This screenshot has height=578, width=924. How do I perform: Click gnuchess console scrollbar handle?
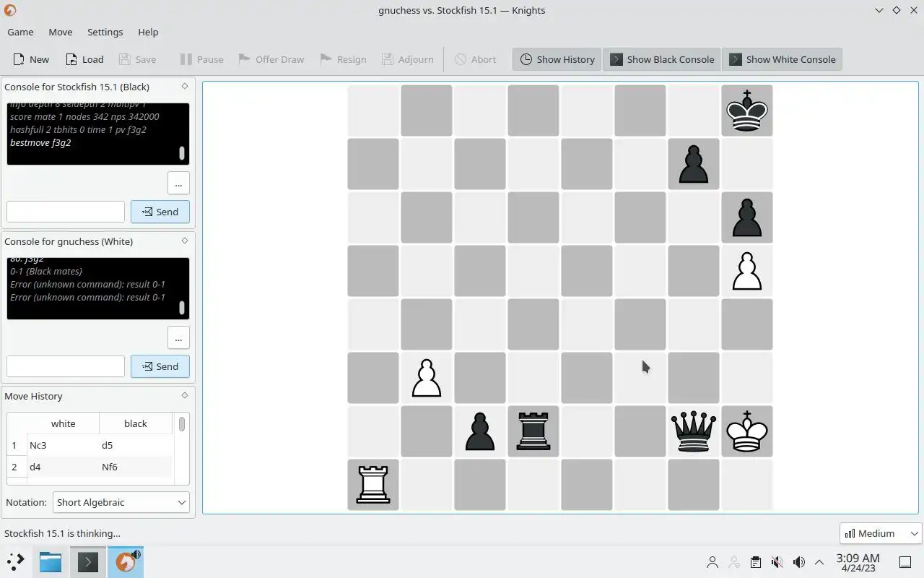[182, 308]
